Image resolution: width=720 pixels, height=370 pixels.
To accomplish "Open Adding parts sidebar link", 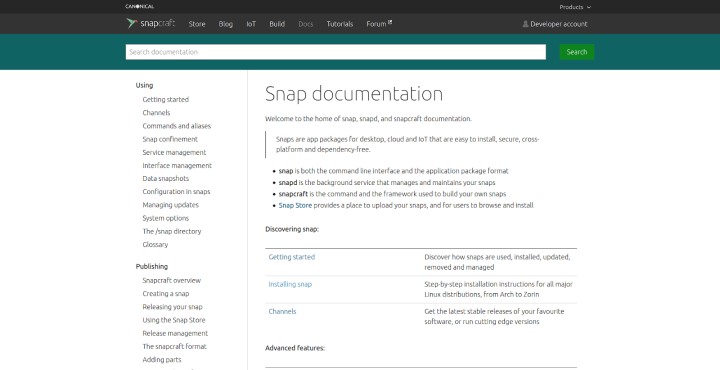I will (x=162, y=360).
